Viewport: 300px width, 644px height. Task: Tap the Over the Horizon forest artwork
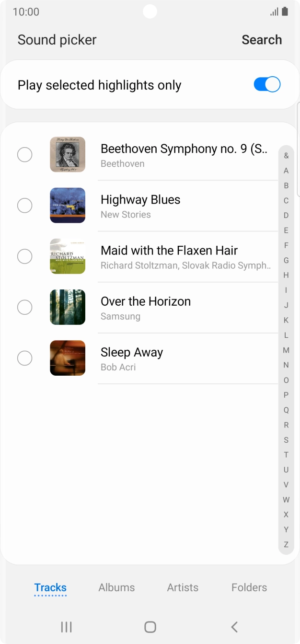click(x=67, y=307)
